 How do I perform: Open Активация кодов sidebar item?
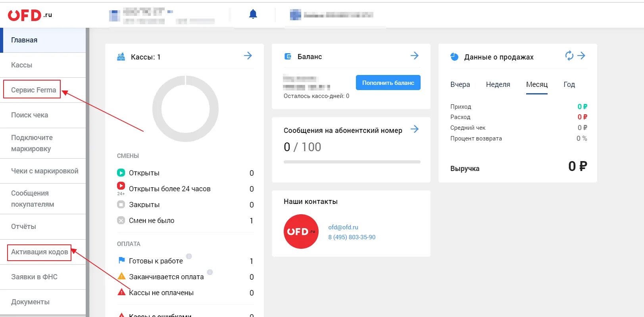click(x=43, y=252)
